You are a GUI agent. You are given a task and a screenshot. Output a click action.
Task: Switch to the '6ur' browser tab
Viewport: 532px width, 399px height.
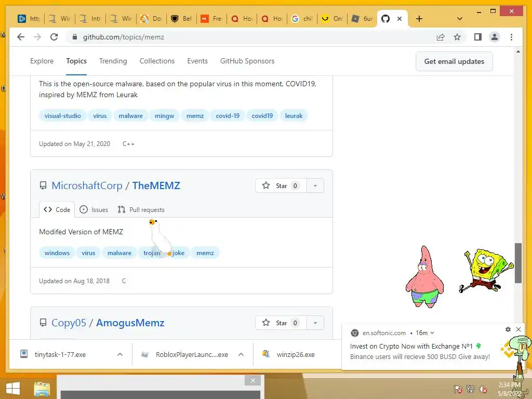click(x=362, y=19)
